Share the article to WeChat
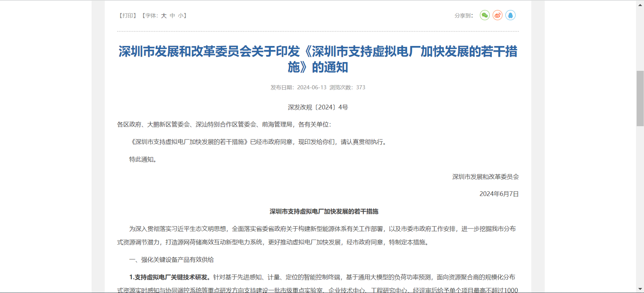This screenshot has height=293, width=644. pyautogui.click(x=485, y=15)
